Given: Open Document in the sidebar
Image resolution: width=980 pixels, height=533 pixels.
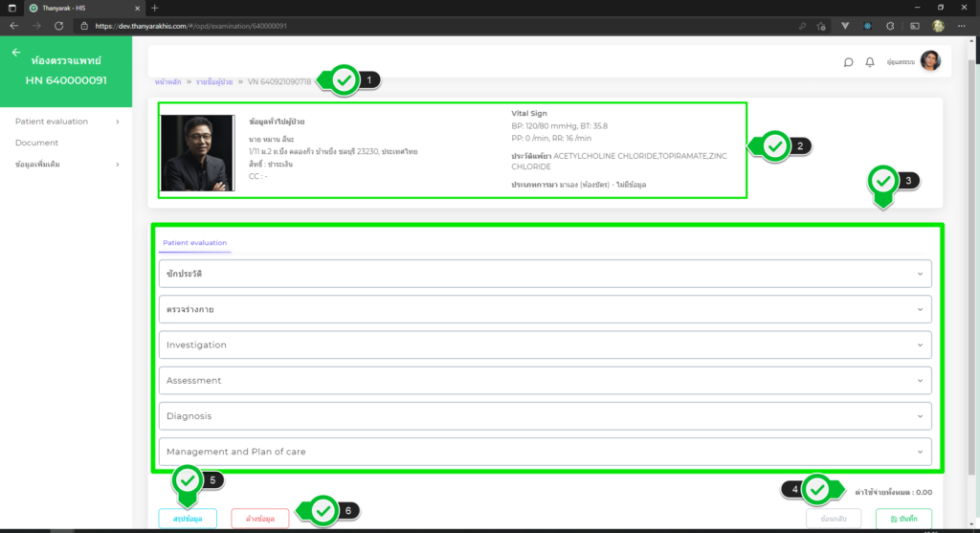Looking at the screenshot, I should point(36,143).
